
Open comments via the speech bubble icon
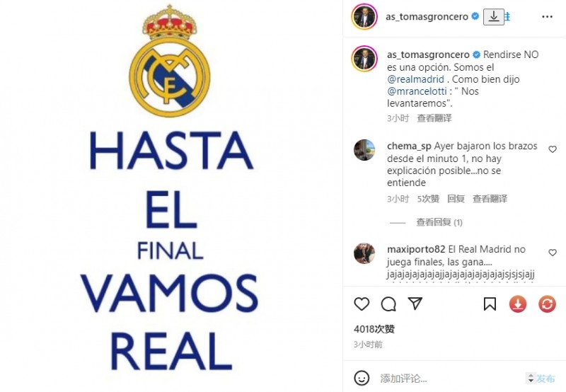388,304
